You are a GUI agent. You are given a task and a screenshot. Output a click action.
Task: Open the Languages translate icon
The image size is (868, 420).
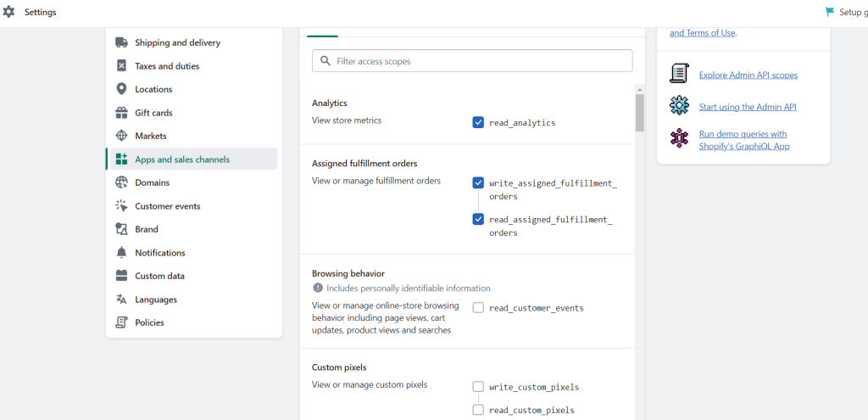click(x=121, y=300)
